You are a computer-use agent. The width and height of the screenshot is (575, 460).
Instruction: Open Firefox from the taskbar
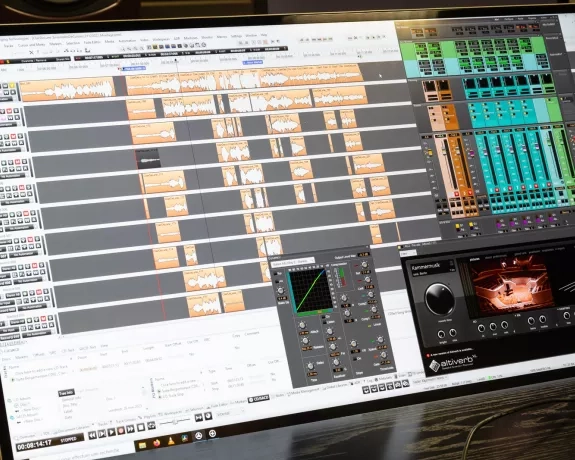[x=157, y=443]
